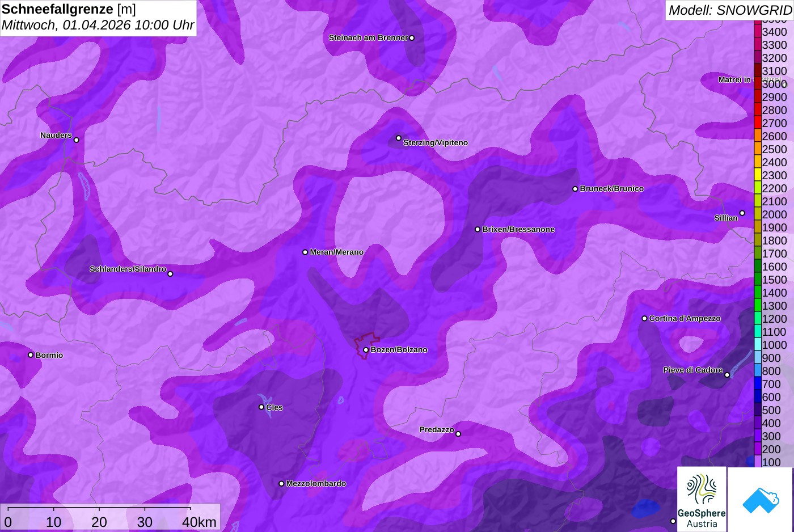This screenshot has height=532, width=794.
Task: Click the Modell: SNOWGRID label
Action: [730, 10]
